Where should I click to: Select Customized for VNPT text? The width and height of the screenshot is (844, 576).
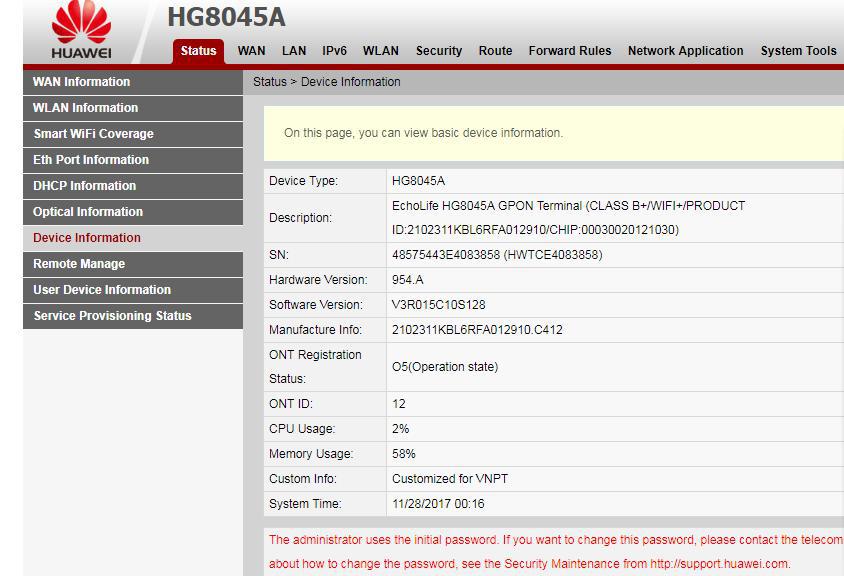click(450, 479)
